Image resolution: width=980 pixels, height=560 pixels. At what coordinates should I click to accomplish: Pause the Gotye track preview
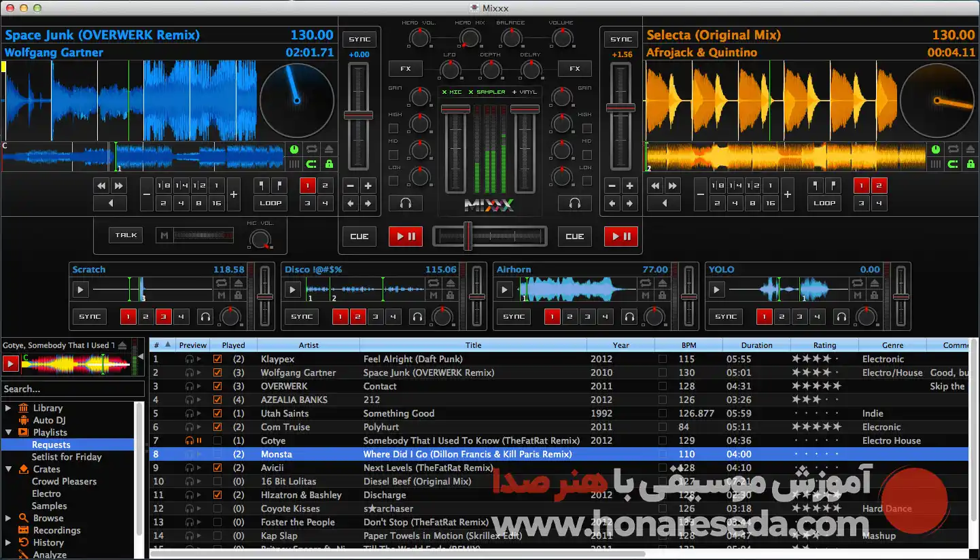click(x=199, y=440)
